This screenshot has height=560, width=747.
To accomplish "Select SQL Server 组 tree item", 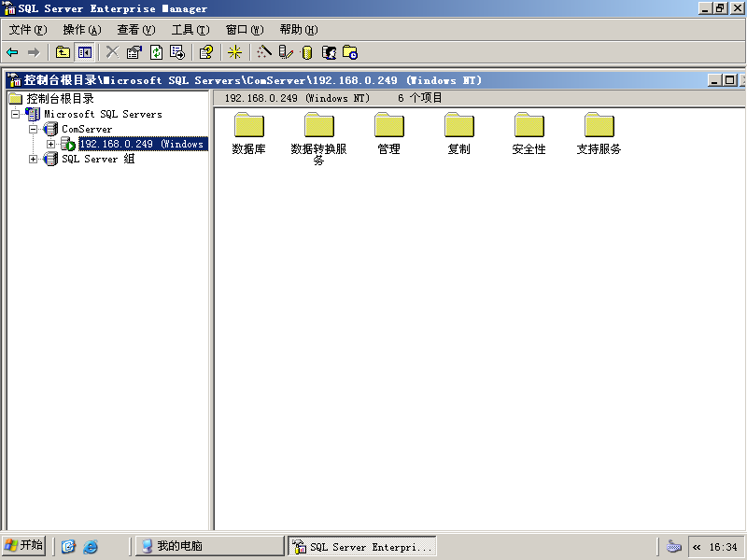I will pyautogui.click(x=98, y=159).
